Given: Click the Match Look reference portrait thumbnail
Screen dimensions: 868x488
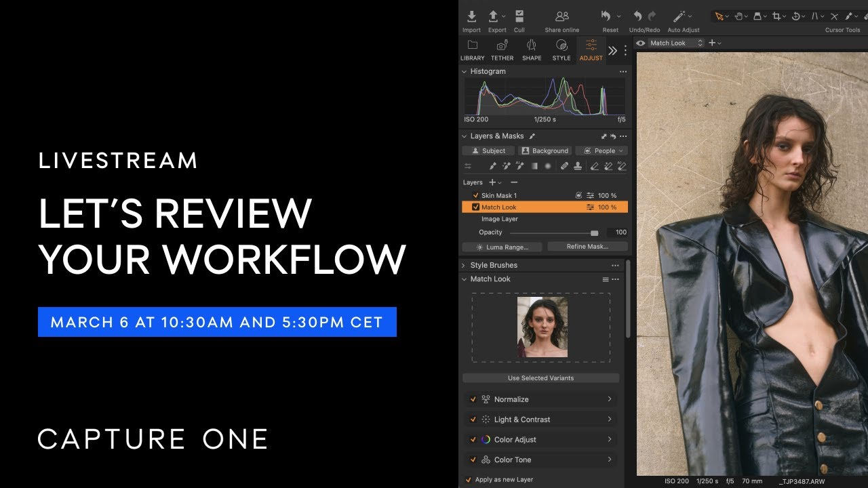Looking at the screenshot, I should 542,327.
